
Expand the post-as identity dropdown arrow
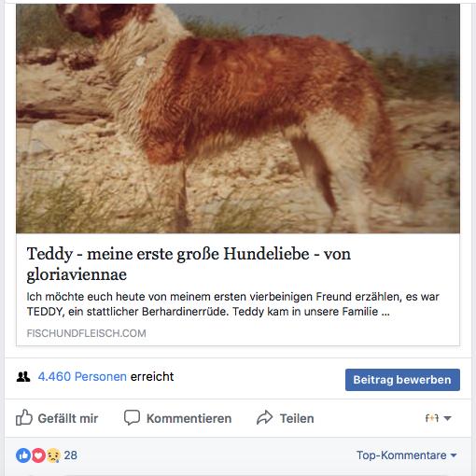coord(447,418)
